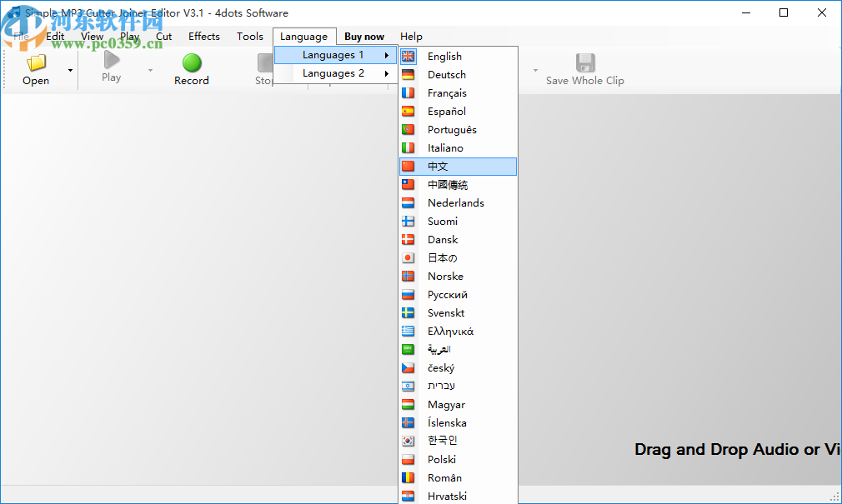Click the Portuguese flag icon for Português
The height and width of the screenshot is (504, 842).
[408, 129]
